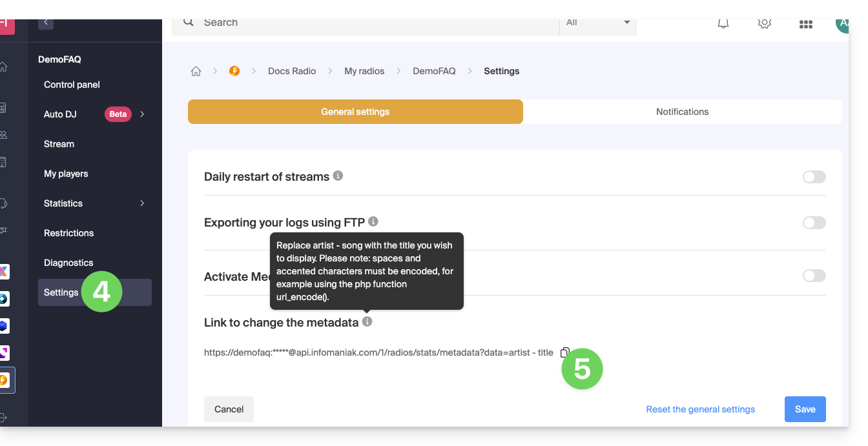Open the notifications bell icon
The image size is (868, 446).
[723, 23]
